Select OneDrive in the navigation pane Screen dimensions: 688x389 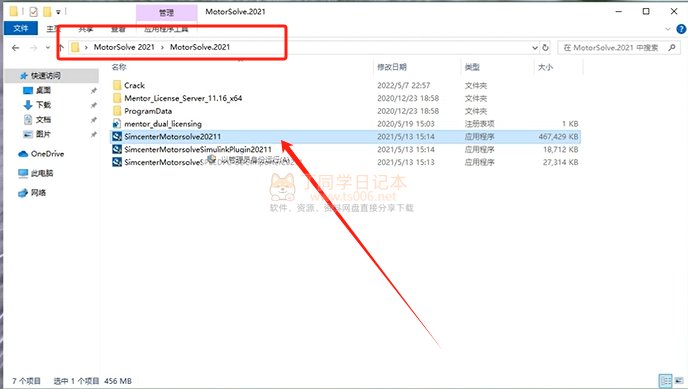point(47,154)
